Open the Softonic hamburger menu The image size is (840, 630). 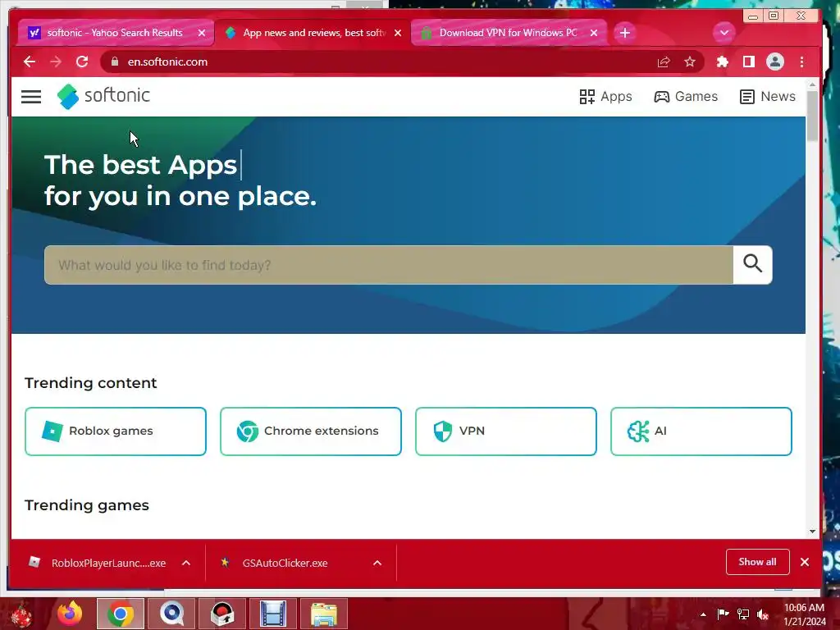[x=31, y=97]
